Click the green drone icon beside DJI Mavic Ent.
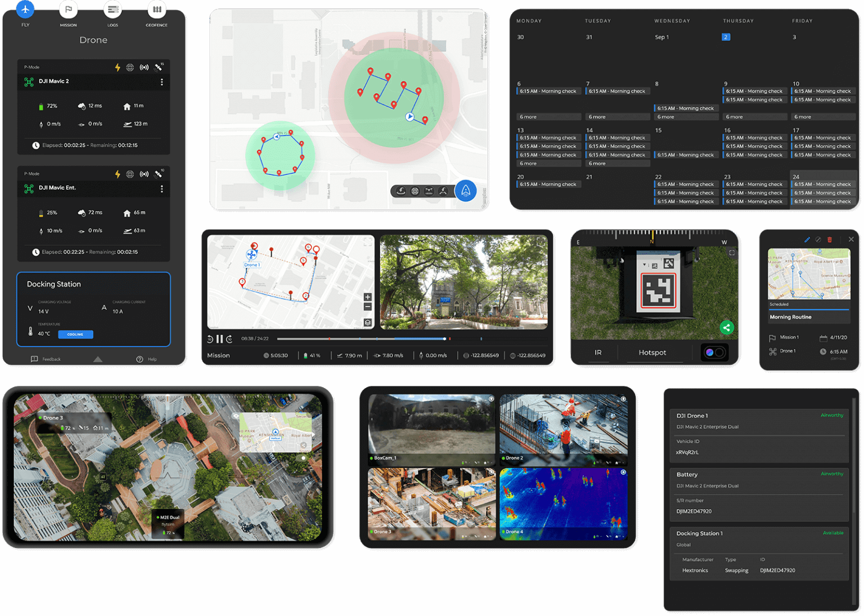864x616 pixels. [x=29, y=189]
